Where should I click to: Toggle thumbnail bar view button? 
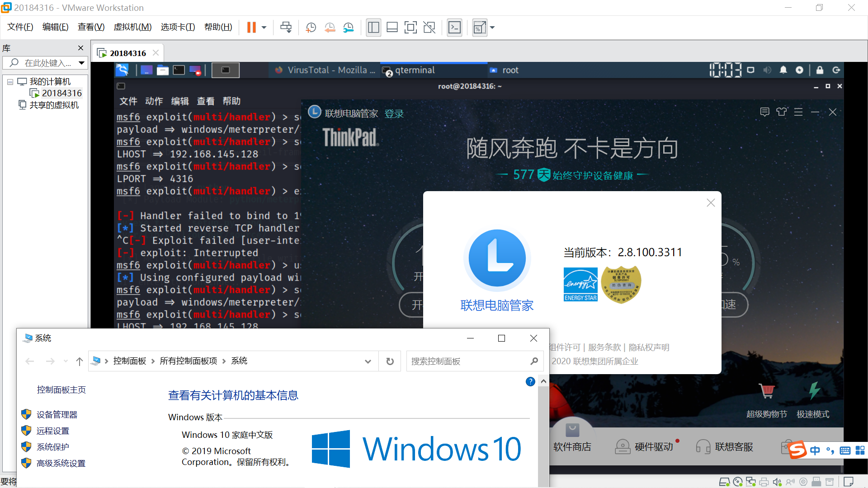(x=392, y=28)
